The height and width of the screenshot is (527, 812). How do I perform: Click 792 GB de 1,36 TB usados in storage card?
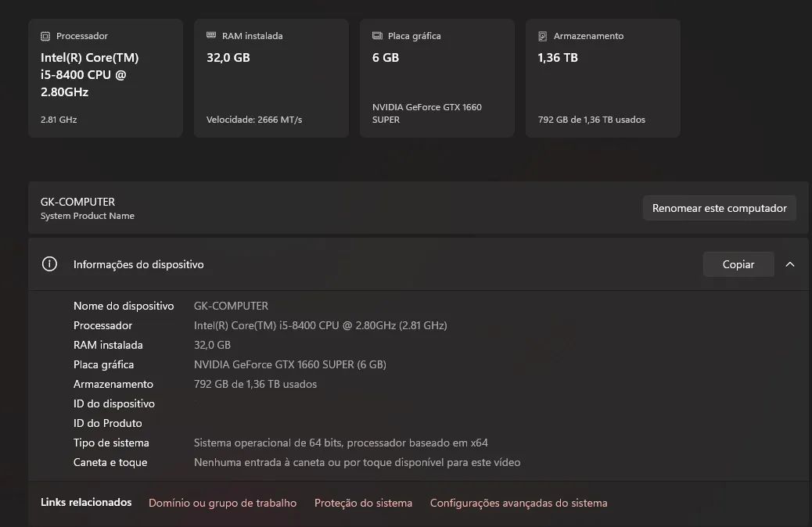point(592,120)
